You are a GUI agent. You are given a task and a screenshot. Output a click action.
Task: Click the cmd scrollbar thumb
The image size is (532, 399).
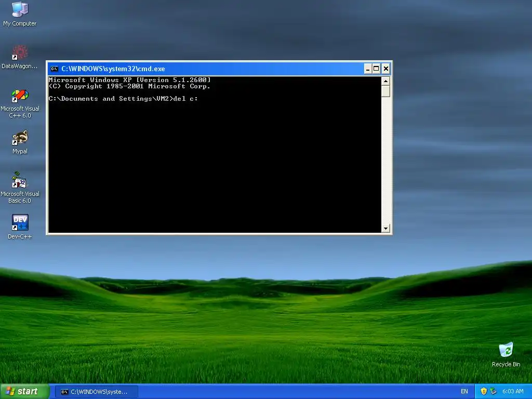pyautogui.click(x=385, y=91)
